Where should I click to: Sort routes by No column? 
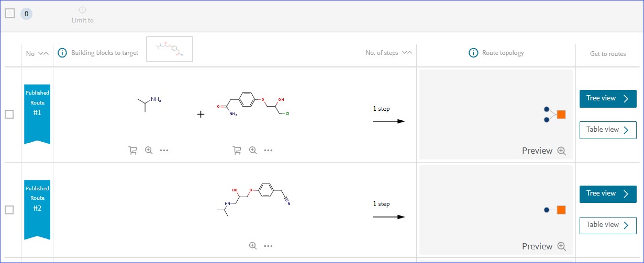click(44, 53)
